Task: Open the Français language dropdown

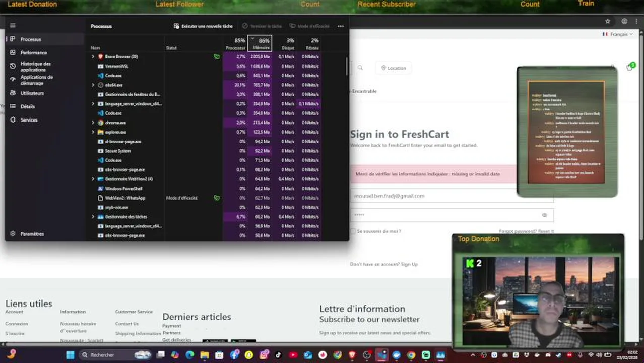Action: click(617, 34)
